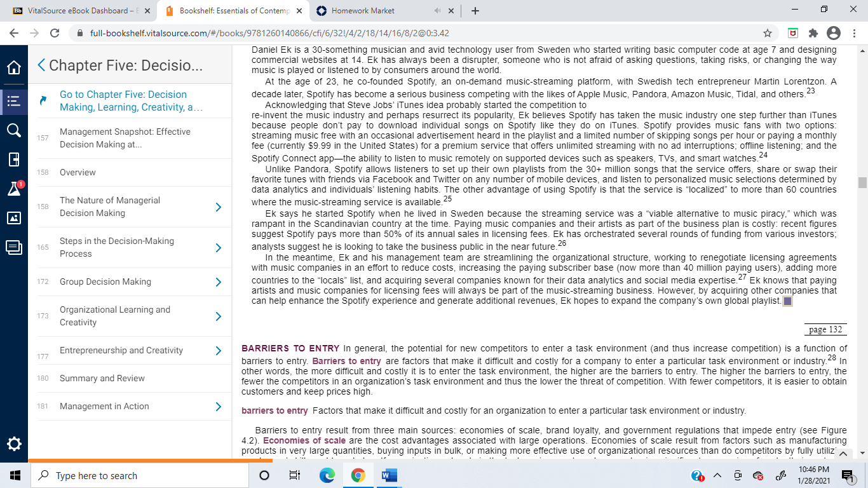Open the flashcards icon in sidebar
The width and height of the screenshot is (868, 488).
pyautogui.click(x=14, y=159)
